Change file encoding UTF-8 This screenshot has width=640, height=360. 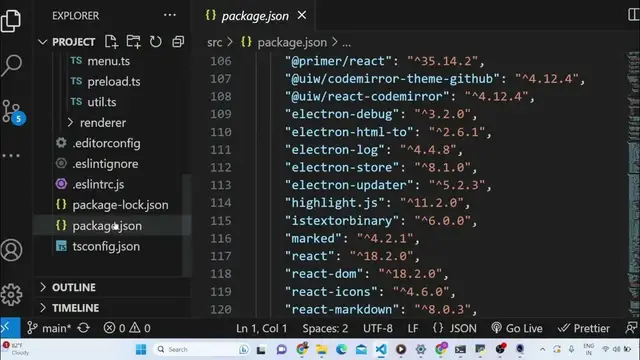tap(378, 328)
